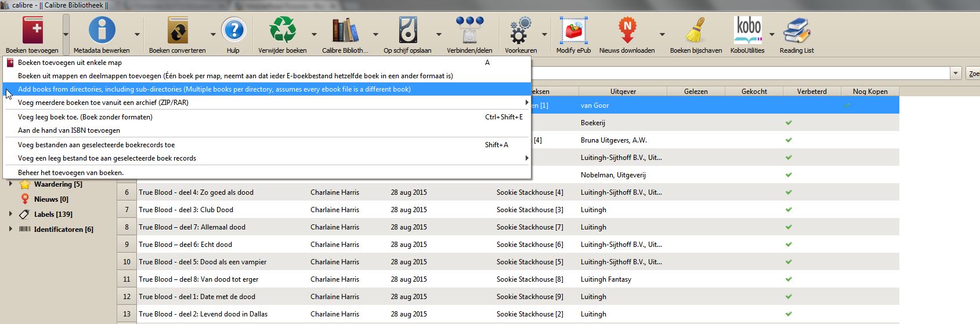Select book row 'True Blood - deel 3: Club Dood'
The height and width of the screenshot is (324, 980).
tap(186, 210)
